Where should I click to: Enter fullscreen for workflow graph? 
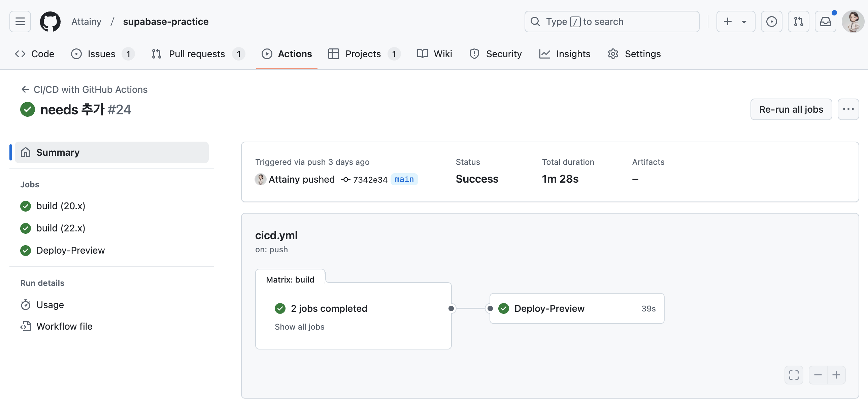point(794,375)
